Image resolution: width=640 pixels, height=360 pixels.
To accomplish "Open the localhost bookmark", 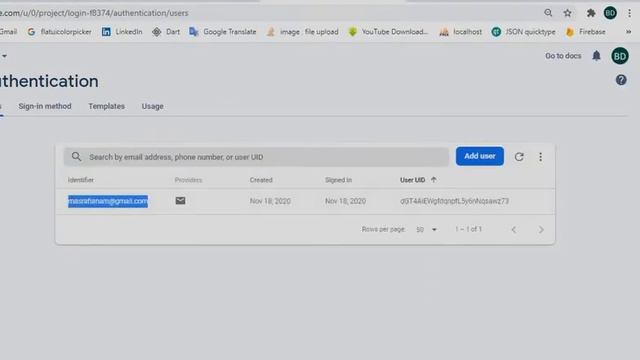I will (460, 32).
